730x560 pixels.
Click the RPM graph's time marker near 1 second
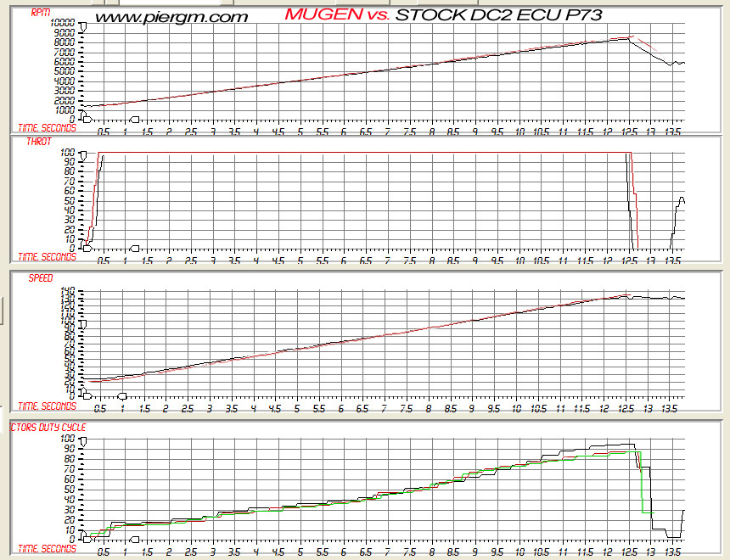tap(134, 120)
